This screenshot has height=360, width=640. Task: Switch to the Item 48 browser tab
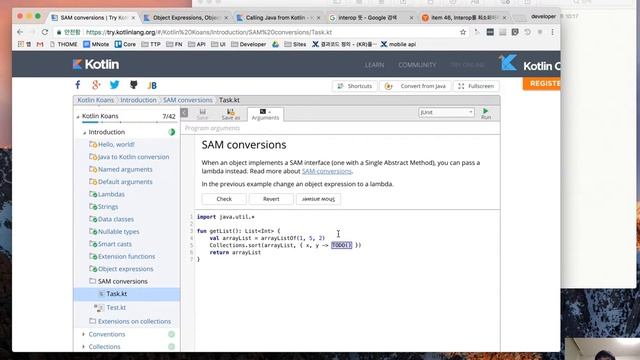pyautogui.click(x=464, y=18)
